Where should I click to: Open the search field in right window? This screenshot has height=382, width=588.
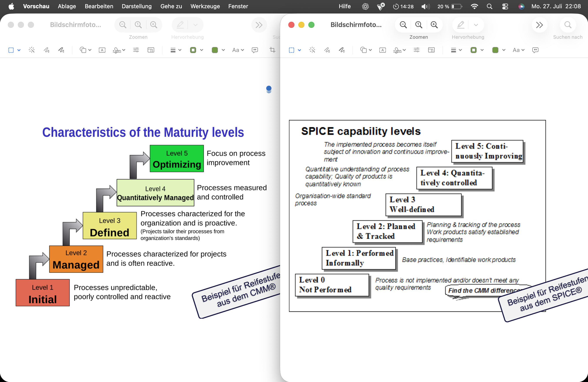point(568,25)
